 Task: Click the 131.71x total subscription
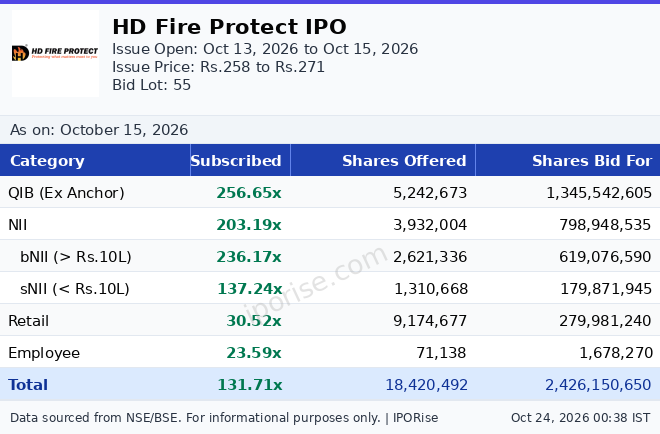click(250, 385)
